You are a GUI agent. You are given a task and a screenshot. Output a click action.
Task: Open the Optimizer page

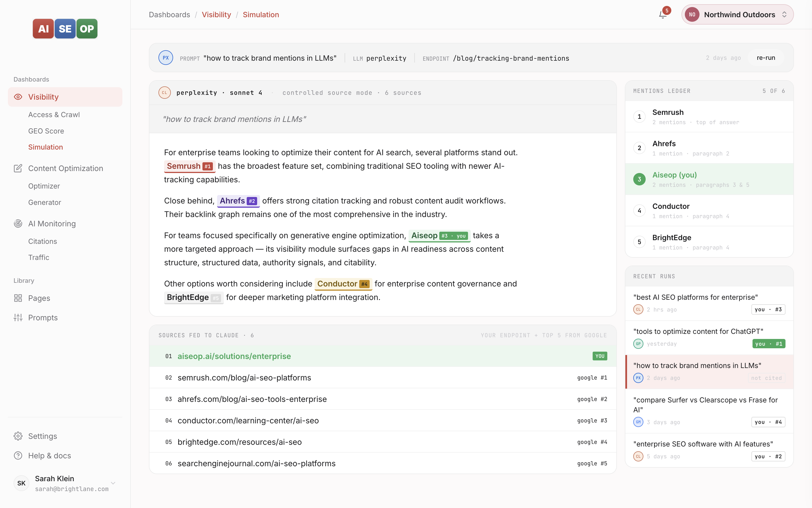pyautogui.click(x=44, y=186)
